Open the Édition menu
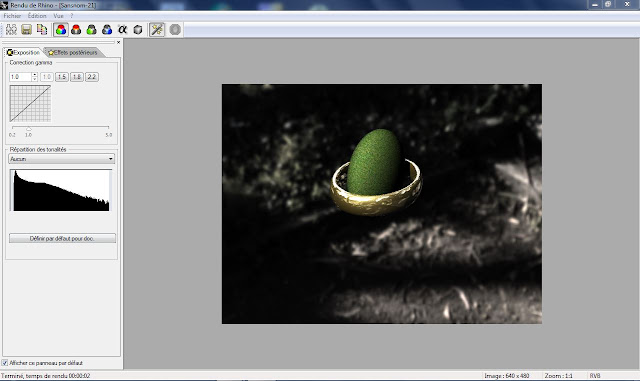Image resolution: width=640 pixels, height=381 pixels. [x=37, y=16]
